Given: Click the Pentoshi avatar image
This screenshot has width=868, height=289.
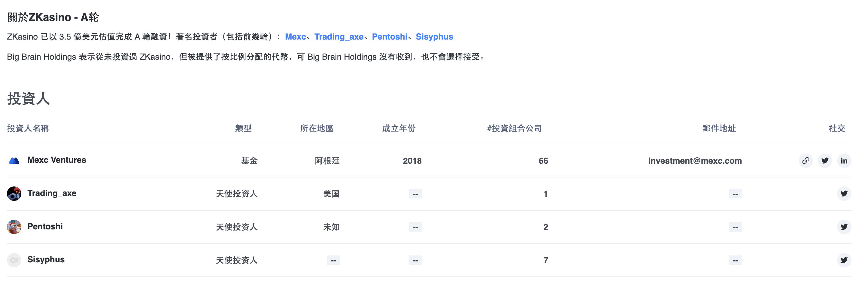Looking at the screenshot, I should click(14, 227).
